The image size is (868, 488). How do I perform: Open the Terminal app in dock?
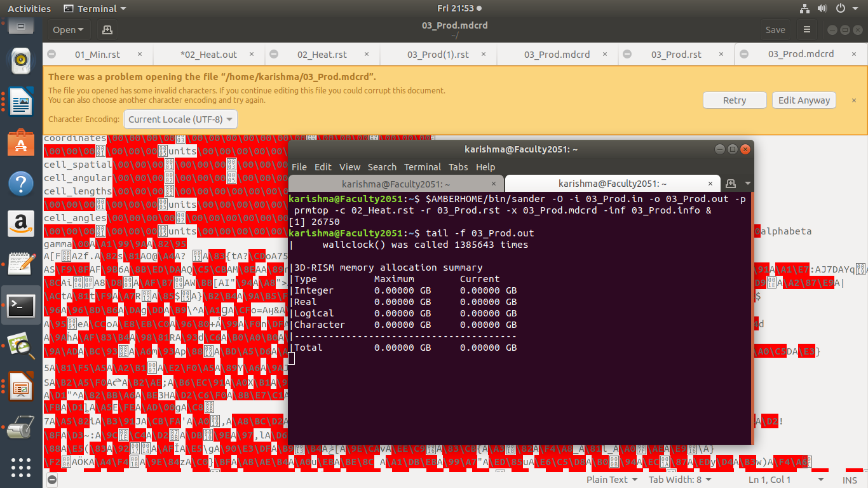coord(20,306)
